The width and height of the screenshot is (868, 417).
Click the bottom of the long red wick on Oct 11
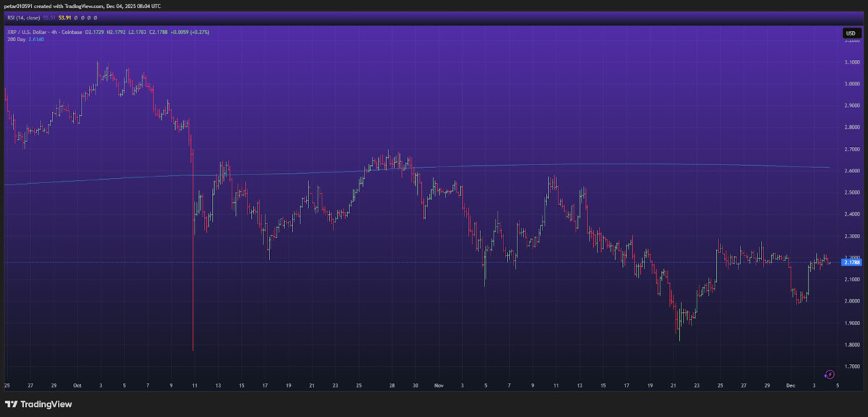point(193,350)
